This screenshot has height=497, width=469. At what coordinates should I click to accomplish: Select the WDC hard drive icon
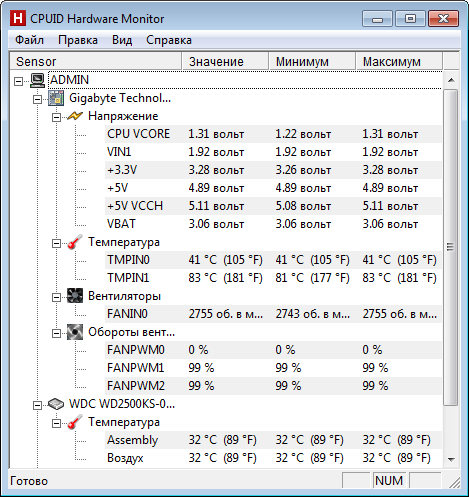pyautogui.click(x=56, y=404)
